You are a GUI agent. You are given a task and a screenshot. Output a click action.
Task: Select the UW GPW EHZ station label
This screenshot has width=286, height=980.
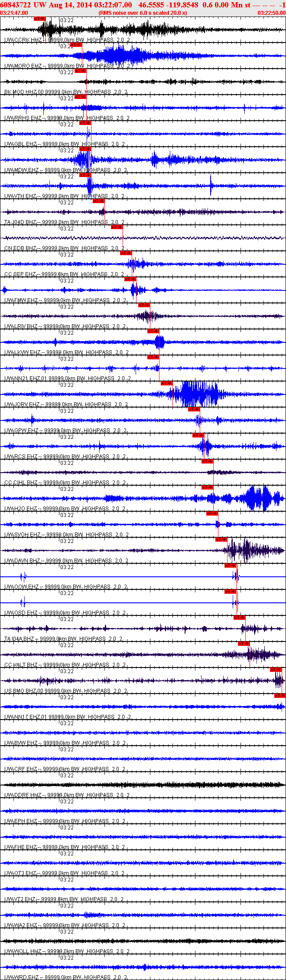coord(65,431)
